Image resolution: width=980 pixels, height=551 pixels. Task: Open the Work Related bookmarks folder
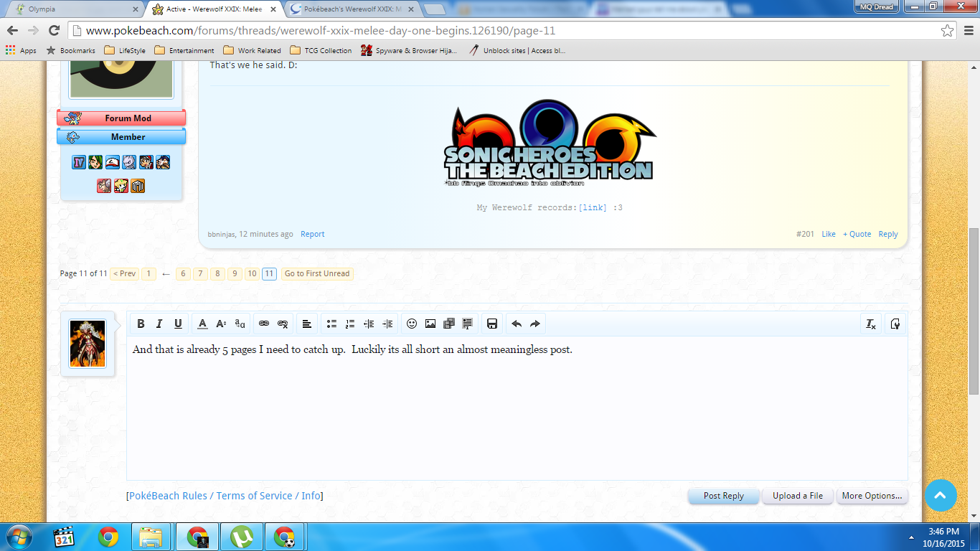pyautogui.click(x=252, y=50)
